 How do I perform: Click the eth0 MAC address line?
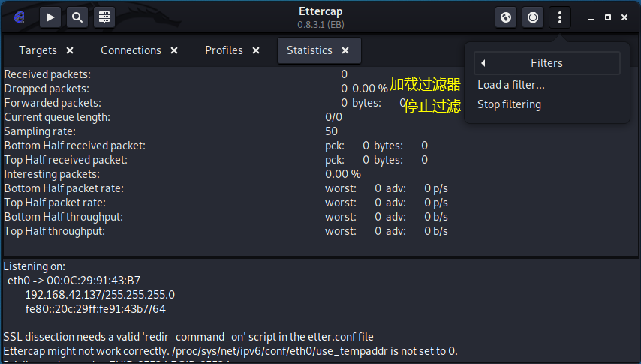pos(74,281)
